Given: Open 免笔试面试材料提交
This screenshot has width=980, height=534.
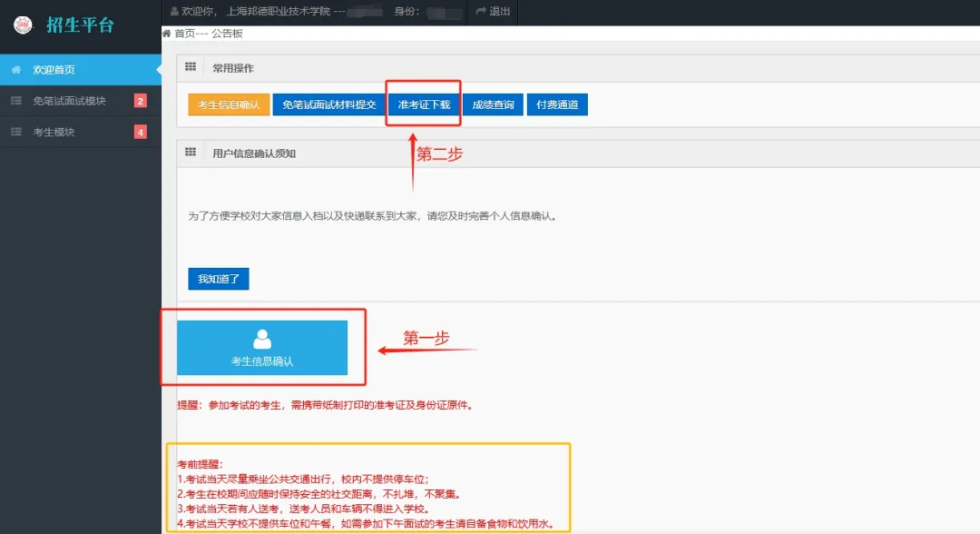Looking at the screenshot, I should pos(328,104).
